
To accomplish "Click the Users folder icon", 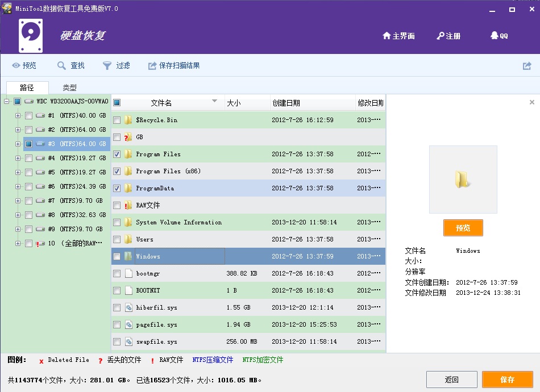I will pos(128,239).
